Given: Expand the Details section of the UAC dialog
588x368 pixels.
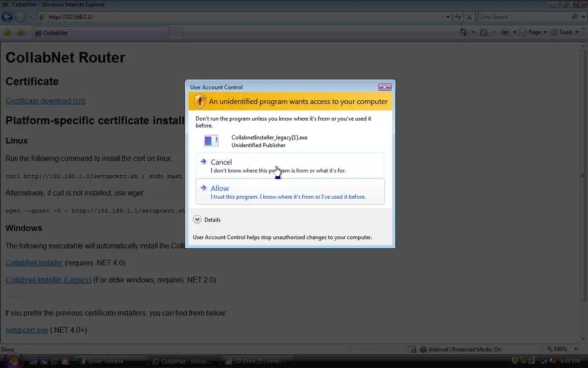Looking at the screenshot, I should click(207, 219).
